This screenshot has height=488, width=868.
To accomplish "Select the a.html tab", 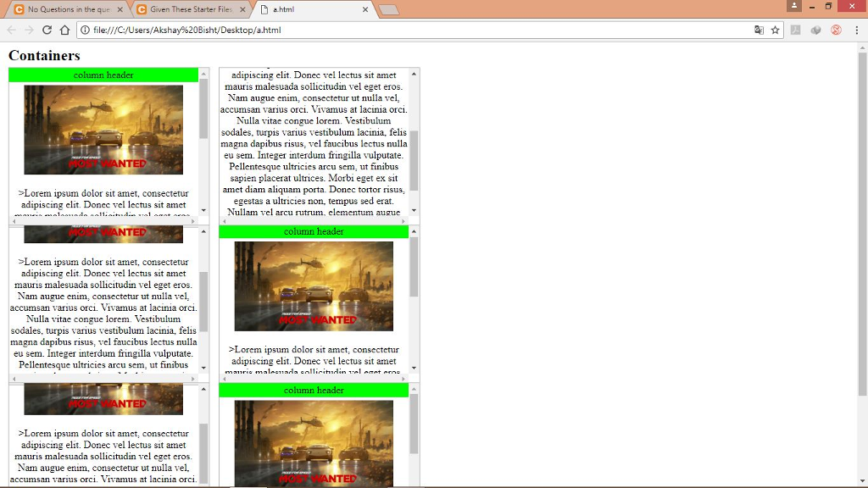I will pos(314,9).
